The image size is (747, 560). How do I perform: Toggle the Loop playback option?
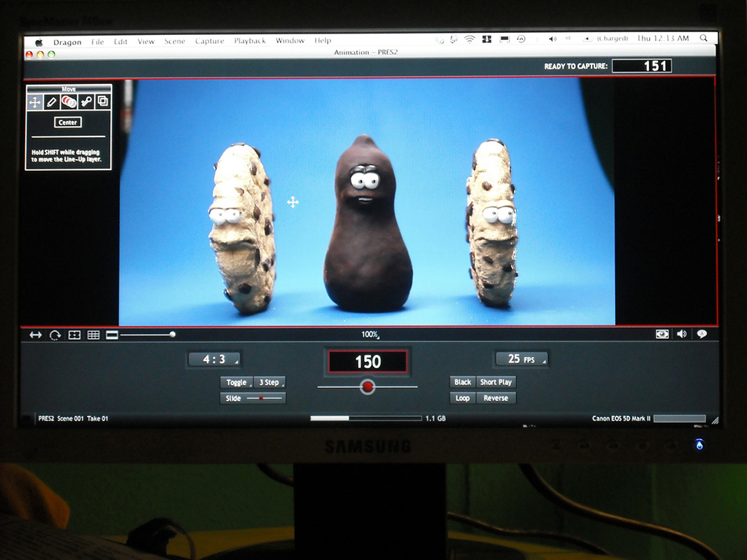coord(462,398)
